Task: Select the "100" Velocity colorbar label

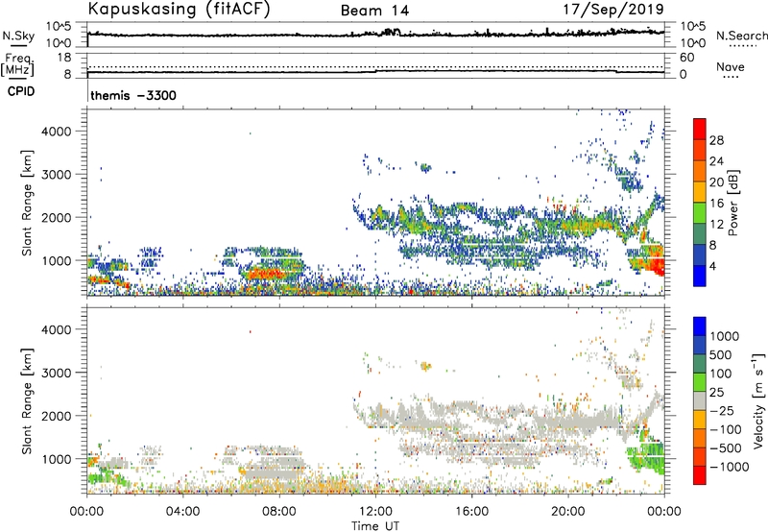Action: [x=720, y=374]
